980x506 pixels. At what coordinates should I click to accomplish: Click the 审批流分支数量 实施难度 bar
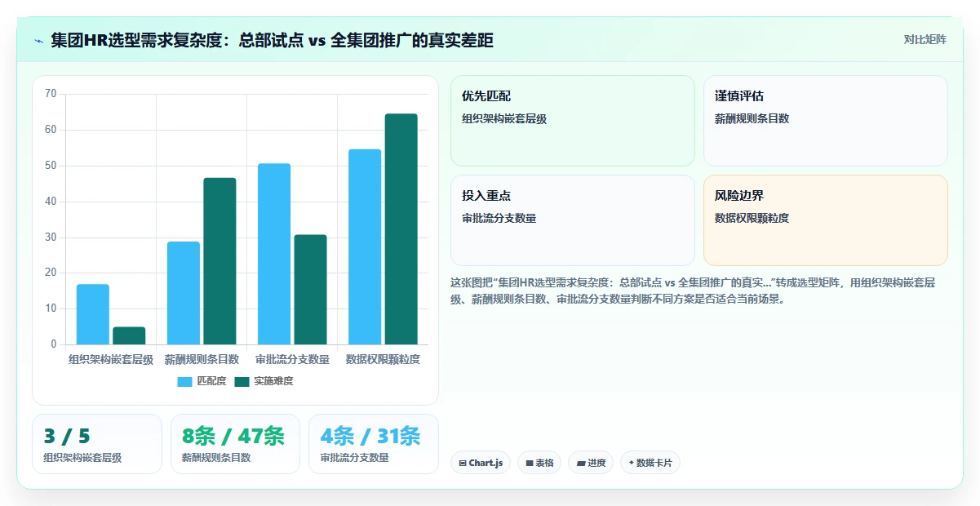click(310, 290)
